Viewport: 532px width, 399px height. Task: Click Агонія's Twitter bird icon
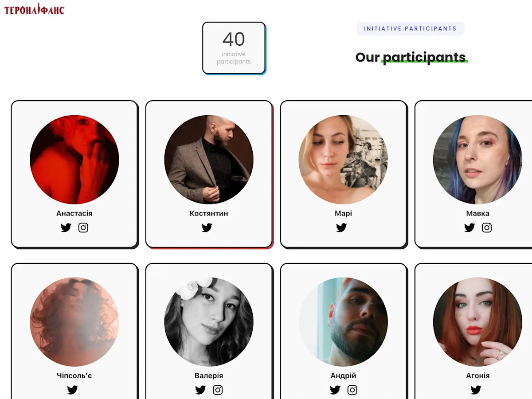(x=476, y=390)
